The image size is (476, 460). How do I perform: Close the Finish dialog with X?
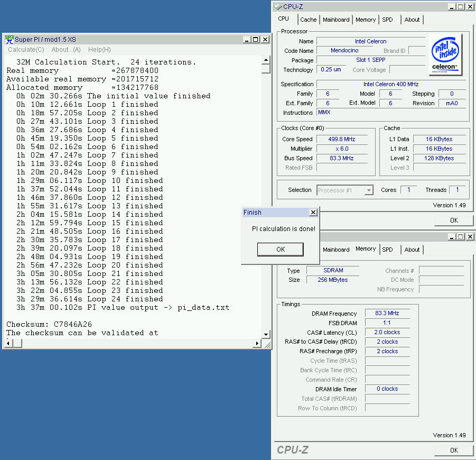(x=313, y=213)
